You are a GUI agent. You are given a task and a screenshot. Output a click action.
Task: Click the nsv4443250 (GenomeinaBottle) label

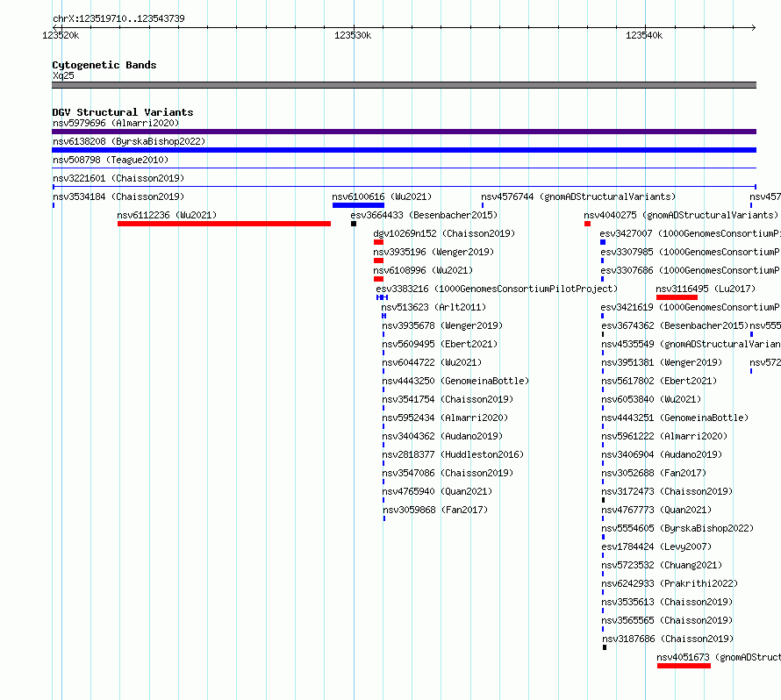[x=455, y=381]
